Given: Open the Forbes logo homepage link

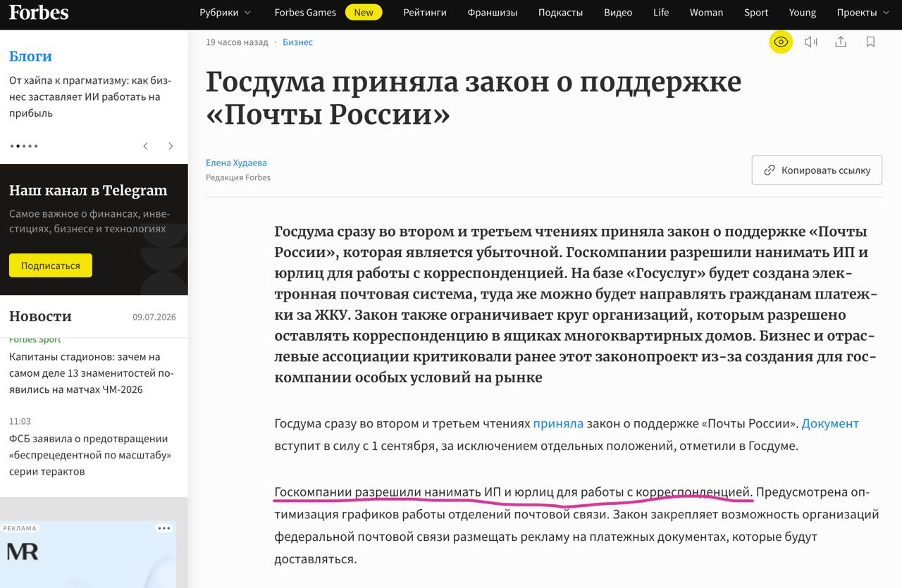Looking at the screenshot, I should pos(39,12).
